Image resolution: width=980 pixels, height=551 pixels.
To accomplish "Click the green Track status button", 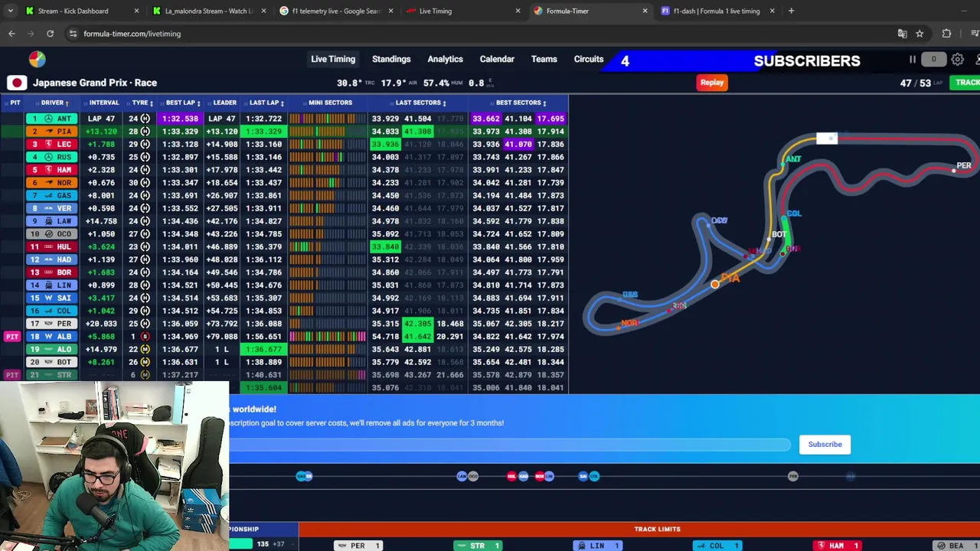I will [x=966, y=83].
